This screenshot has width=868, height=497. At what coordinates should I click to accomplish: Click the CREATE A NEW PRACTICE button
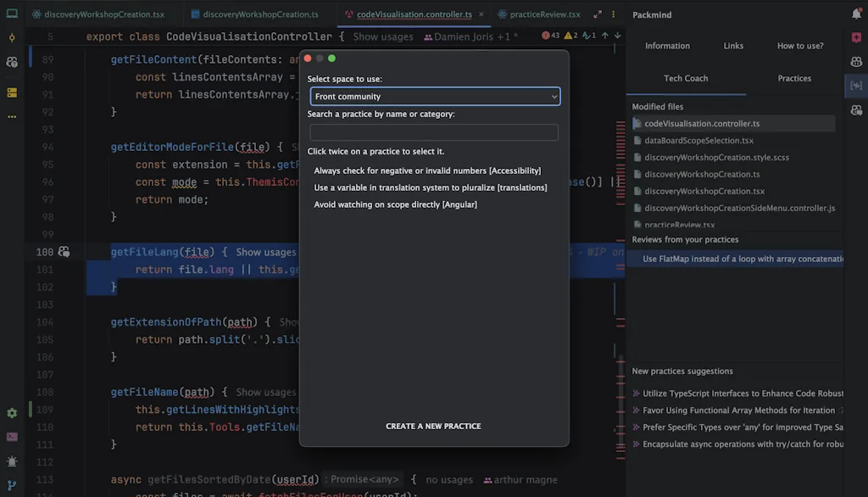pos(433,426)
